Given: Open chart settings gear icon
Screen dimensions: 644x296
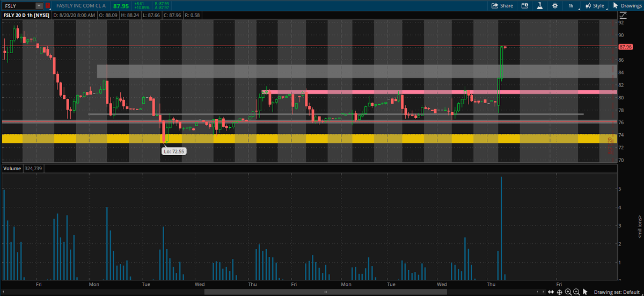Looking at the screenshot, I should [555, 5].
